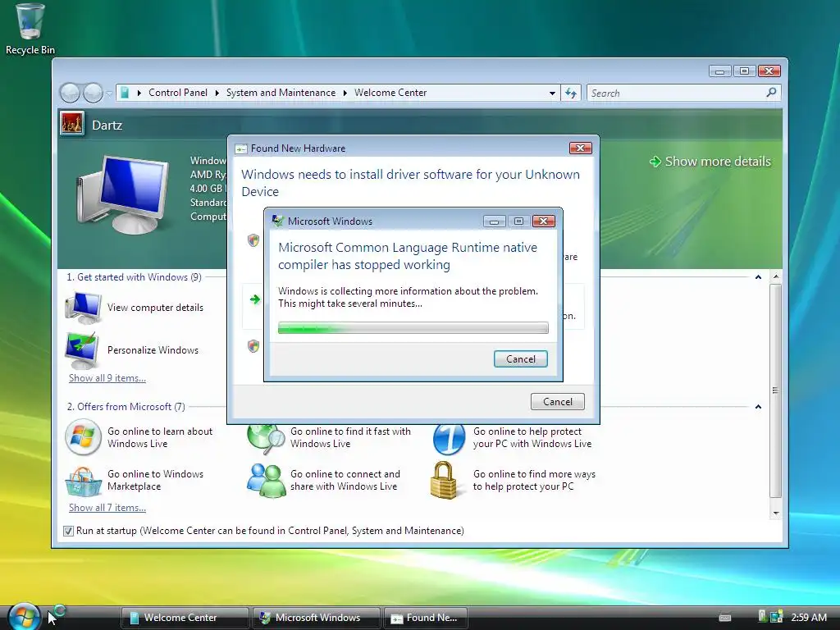Click the Windows Live OneCare icon
The height and width of the screenshot is (630, 840).
click(x=449, y=440)
